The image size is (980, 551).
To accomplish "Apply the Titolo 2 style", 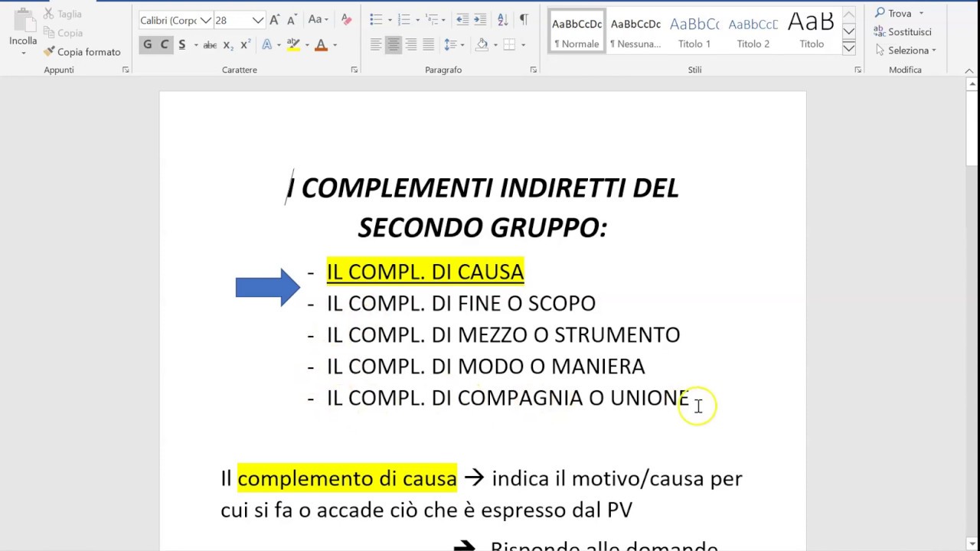I will point(753,31).
